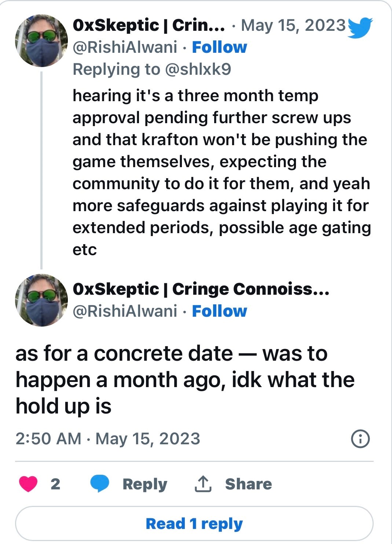Click the 'Reply' text label
Viewport: 392px width, 544px height.
[145, 484]
